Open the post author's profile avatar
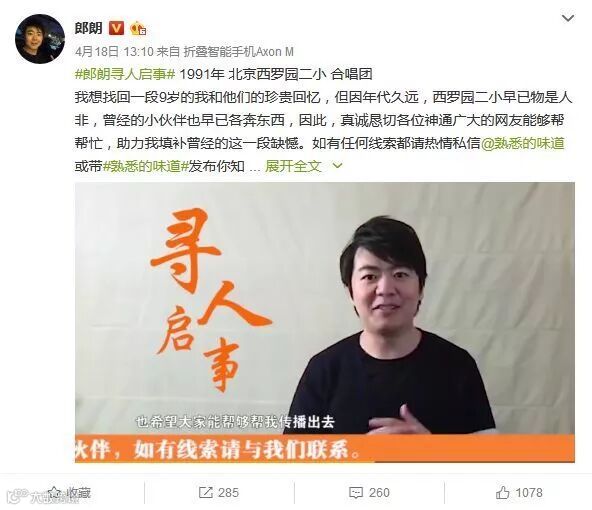Screen dimensions: 592x510 point(40,39)
